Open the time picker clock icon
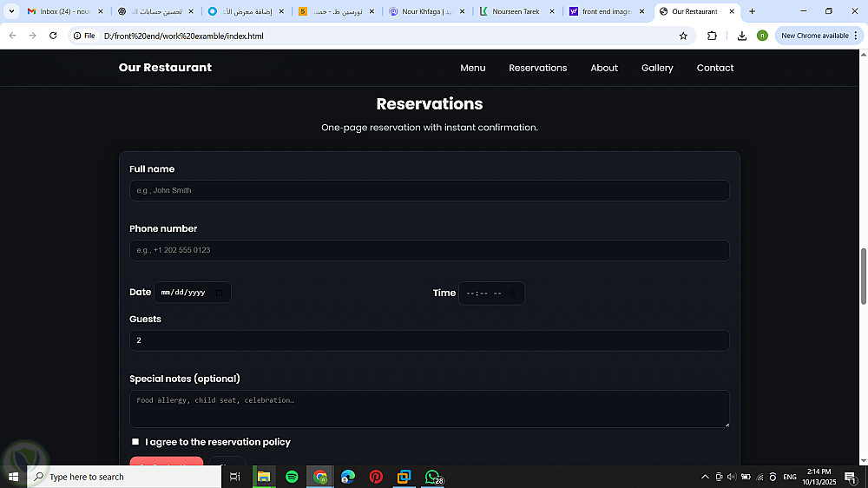The width and height of the screenshot is (868, 488). (513, 293)
